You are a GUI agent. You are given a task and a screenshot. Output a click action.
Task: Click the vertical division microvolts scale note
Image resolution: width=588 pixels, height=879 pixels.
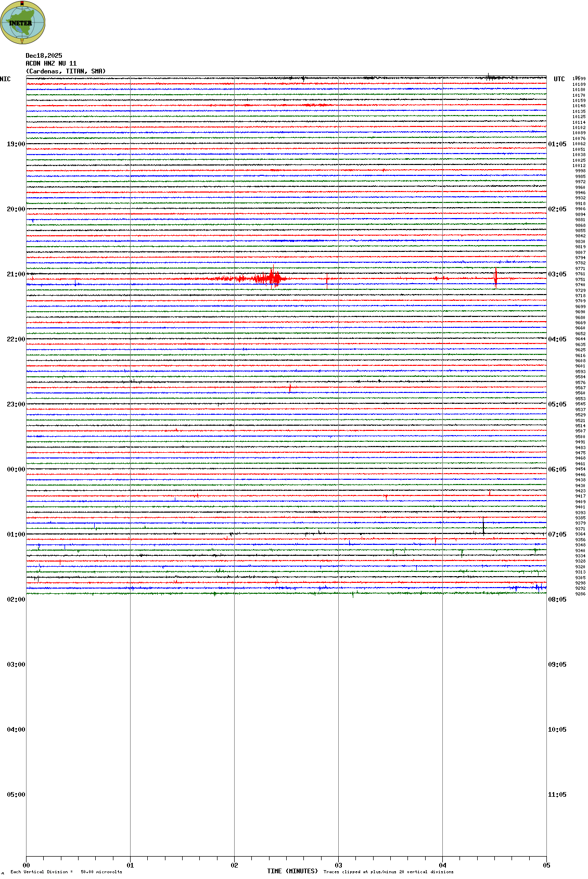[x=66, y=872]
